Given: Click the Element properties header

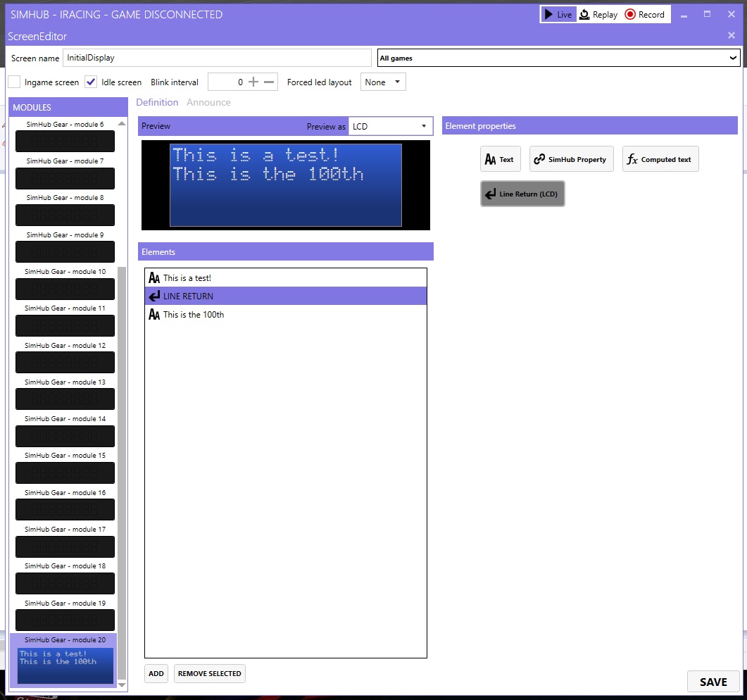Looking at the screenshot, I should pos(590,126).
